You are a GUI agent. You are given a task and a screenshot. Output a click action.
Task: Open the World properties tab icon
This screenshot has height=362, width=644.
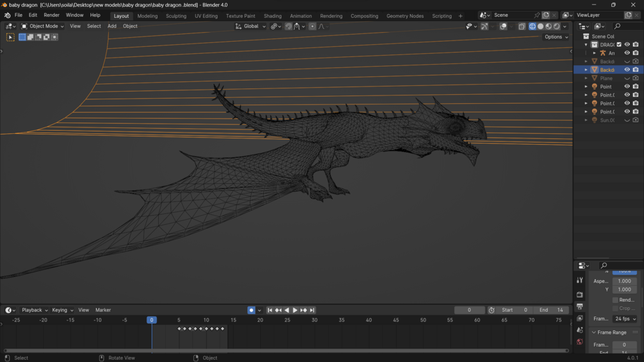pos(579,342)
